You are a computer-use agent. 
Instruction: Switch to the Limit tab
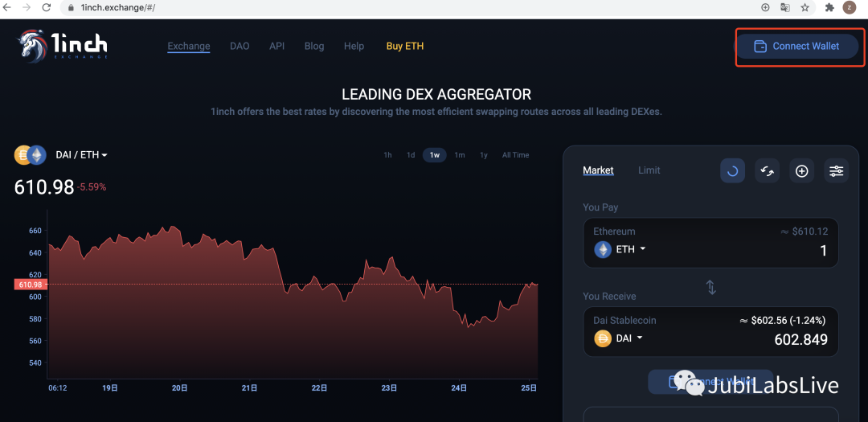click(x=649, y=170)
